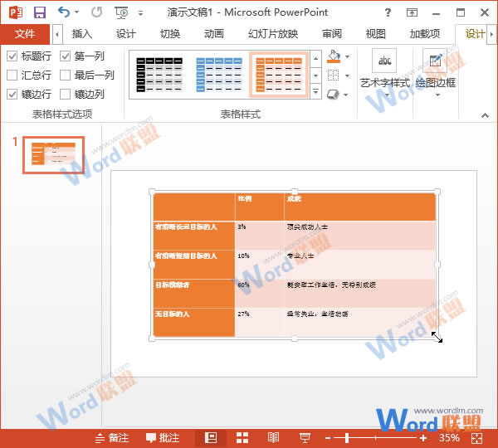Select slide 1 thumbnail
This screenshot has height=448, width=498.
pyautogui.click(x=53, y=155)
